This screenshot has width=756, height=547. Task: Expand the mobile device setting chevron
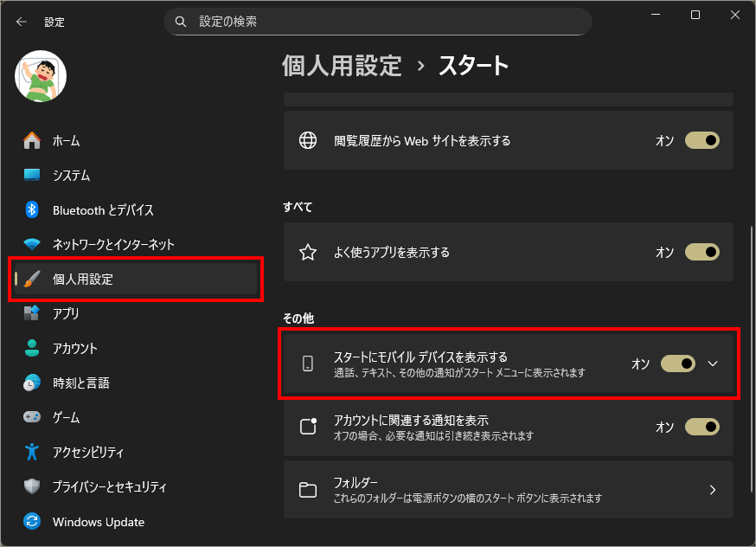click(713, 364)
